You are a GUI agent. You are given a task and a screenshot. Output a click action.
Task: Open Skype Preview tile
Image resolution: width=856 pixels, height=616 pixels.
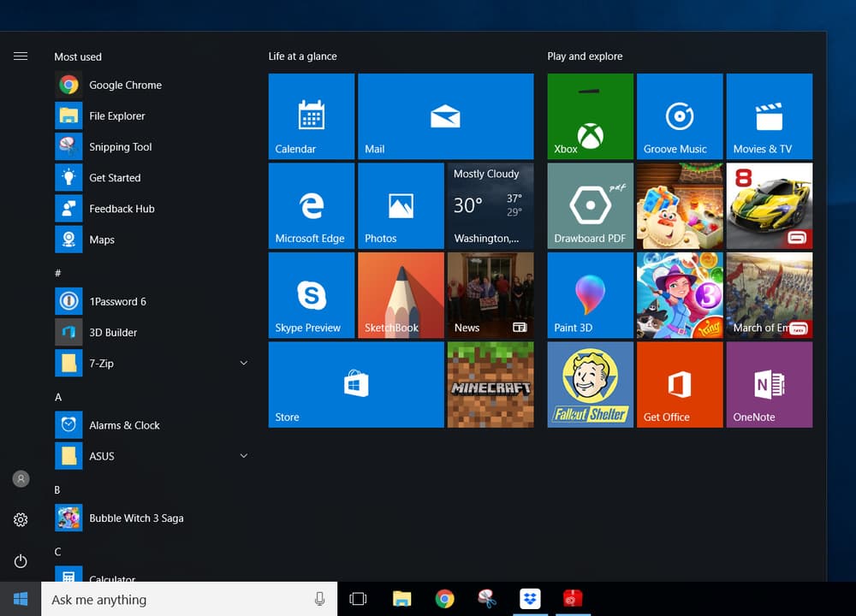click(x=312, y=295)
